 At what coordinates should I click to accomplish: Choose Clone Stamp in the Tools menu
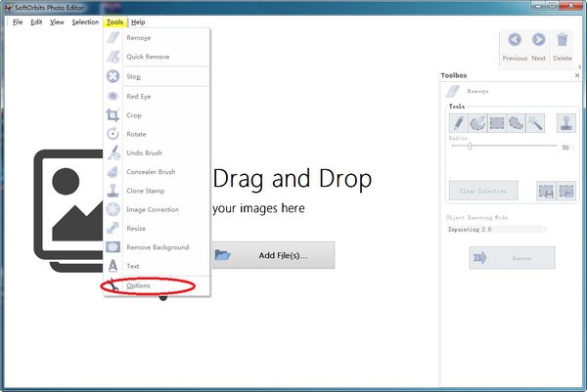click(x=157, y=191)
